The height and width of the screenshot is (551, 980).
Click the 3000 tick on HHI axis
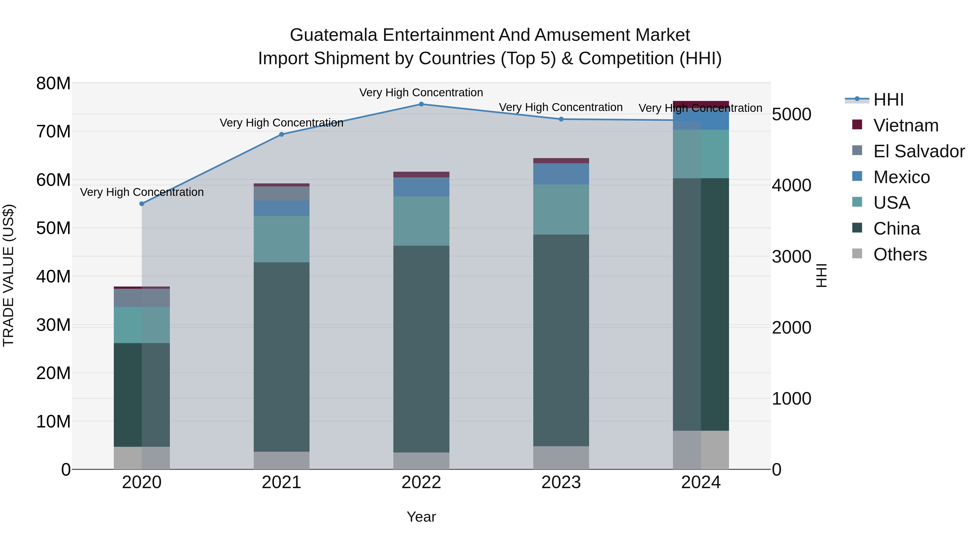pos(792,256)
